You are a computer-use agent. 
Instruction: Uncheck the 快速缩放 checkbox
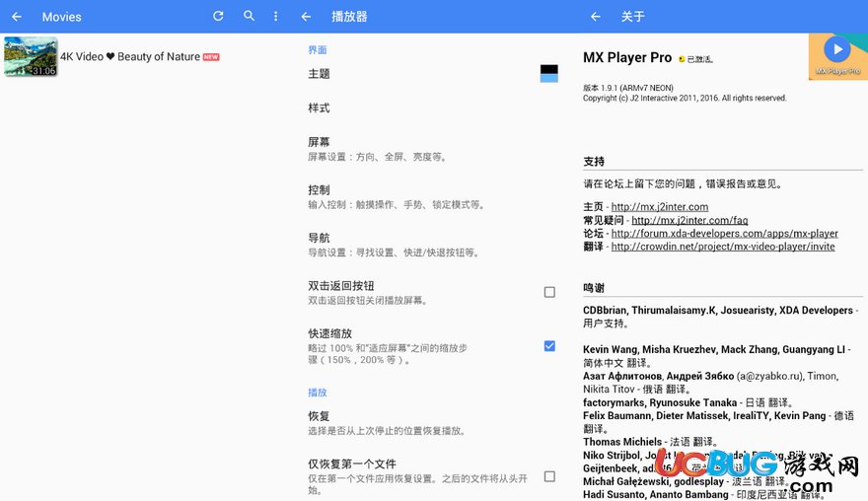click(549, 346)
